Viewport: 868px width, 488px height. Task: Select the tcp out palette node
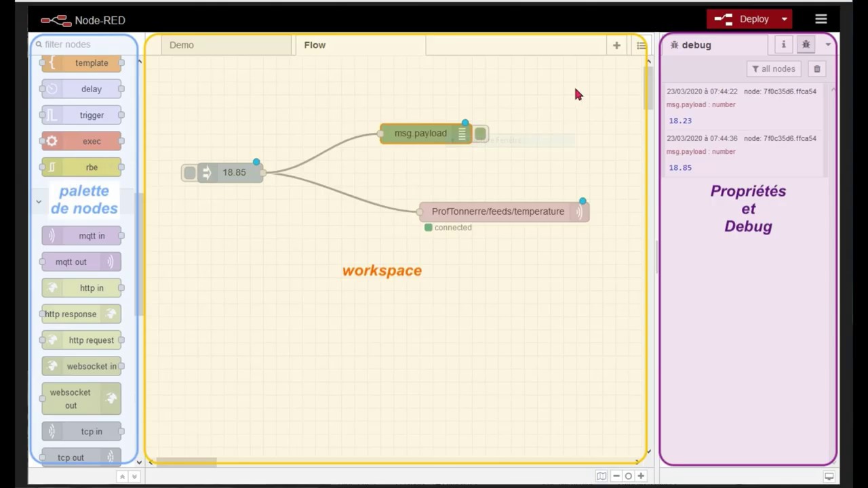[x=81, y=457]
